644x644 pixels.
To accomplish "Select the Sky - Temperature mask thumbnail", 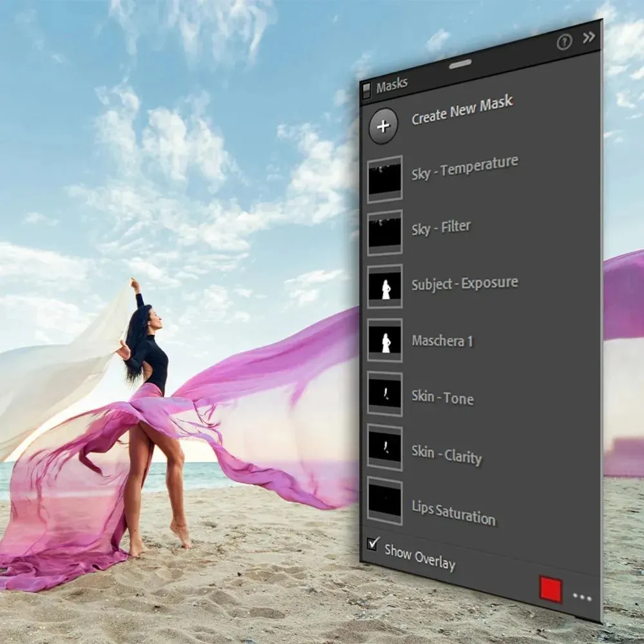I will (384, 178).
